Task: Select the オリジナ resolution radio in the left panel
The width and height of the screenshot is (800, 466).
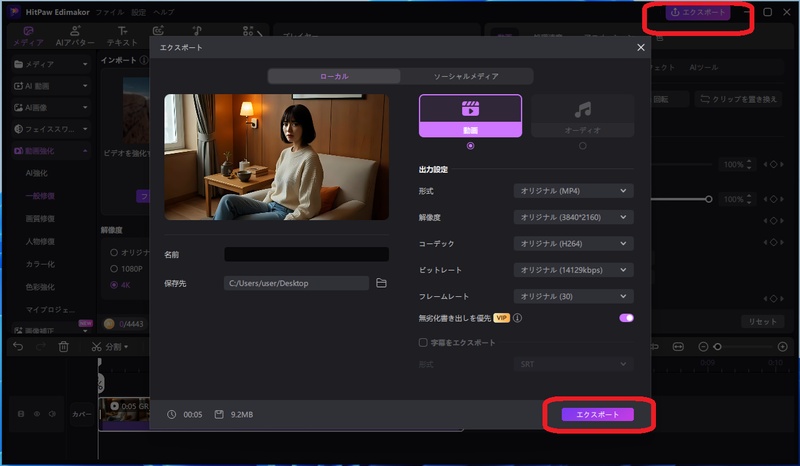Action: click(x=114, y=253)
